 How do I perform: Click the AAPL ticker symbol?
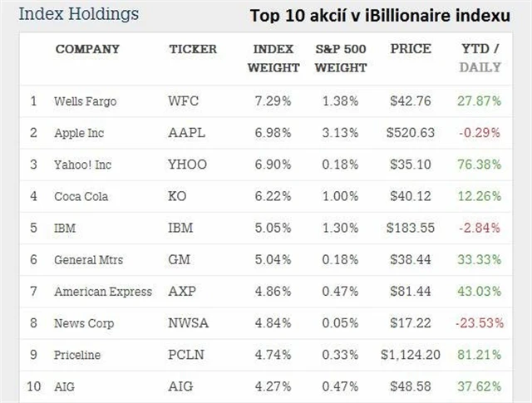(x=186, y=133)
